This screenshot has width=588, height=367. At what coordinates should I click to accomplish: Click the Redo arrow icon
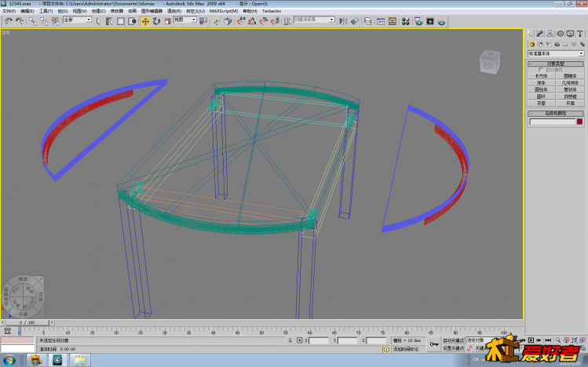tap(19, 21)
